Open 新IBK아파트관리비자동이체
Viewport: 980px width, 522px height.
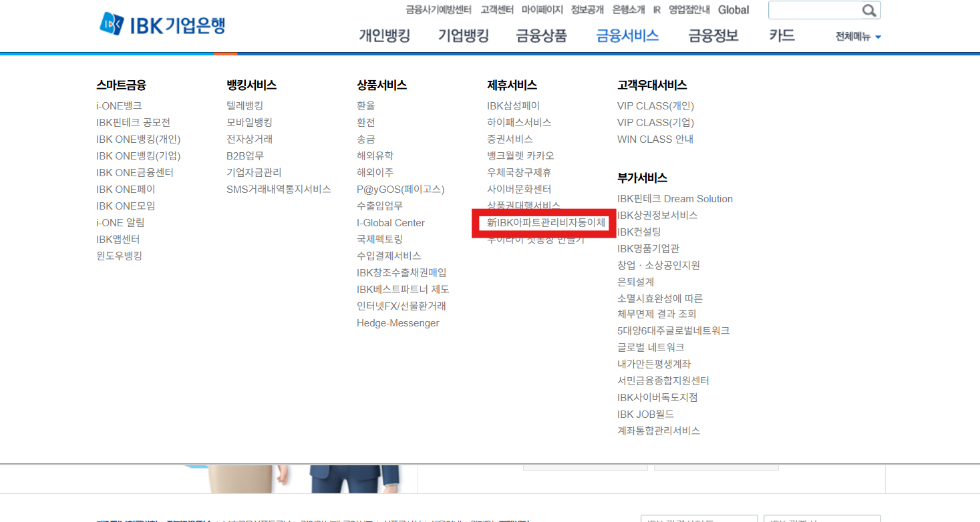pos(546,222)
